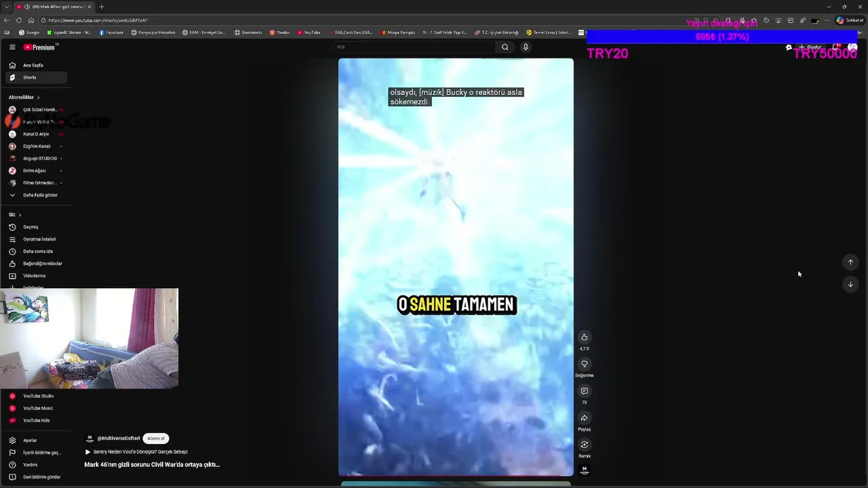Viewport: 868px width, 488px height.
Task: Open Facebook bookmark
Action: pos(111,33)
